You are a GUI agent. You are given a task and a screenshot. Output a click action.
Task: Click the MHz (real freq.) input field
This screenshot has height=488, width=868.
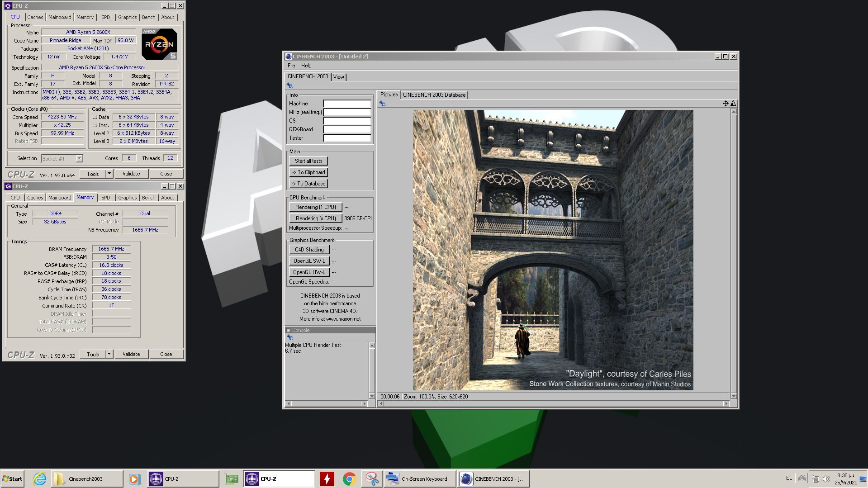pyautogui.click(x=347, y=112)
